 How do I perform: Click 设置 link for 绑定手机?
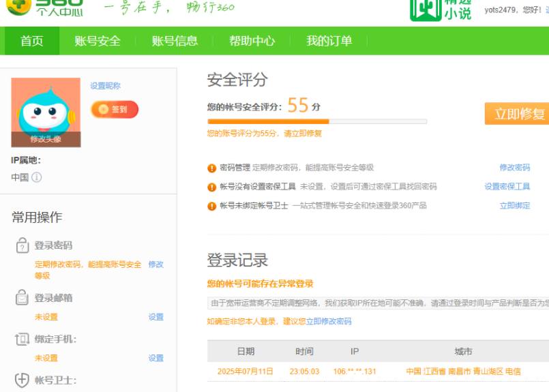[155, 358]
